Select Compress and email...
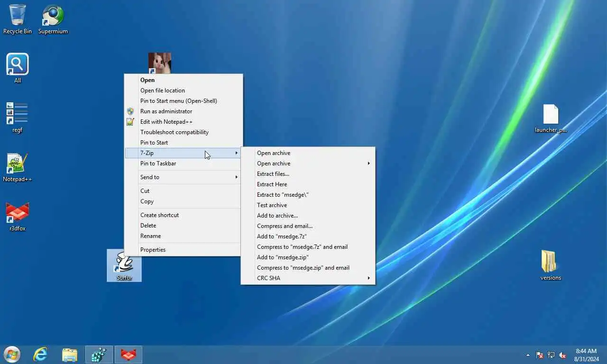The width and height of the screenshot is (607, 364). coord(308,226)
